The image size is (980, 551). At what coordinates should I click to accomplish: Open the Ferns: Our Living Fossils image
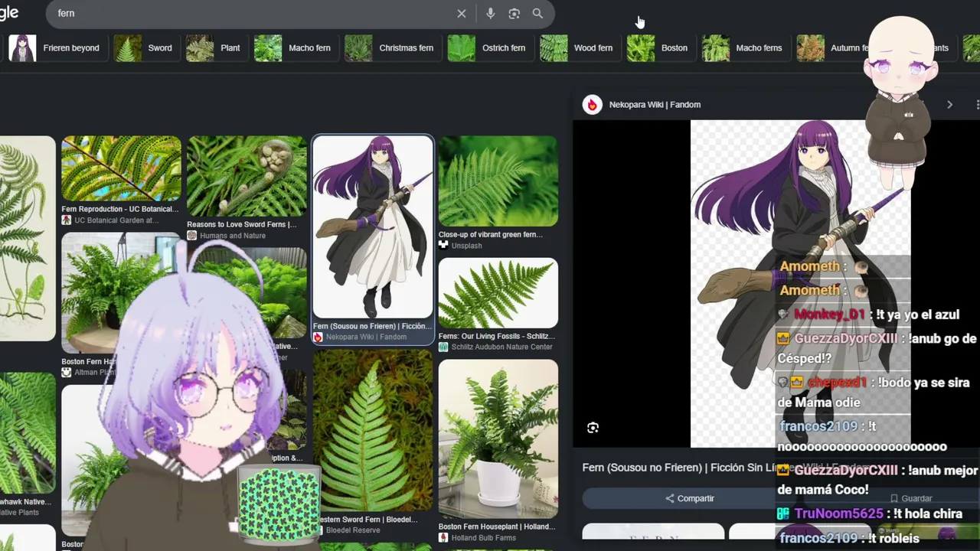(498, 293)
